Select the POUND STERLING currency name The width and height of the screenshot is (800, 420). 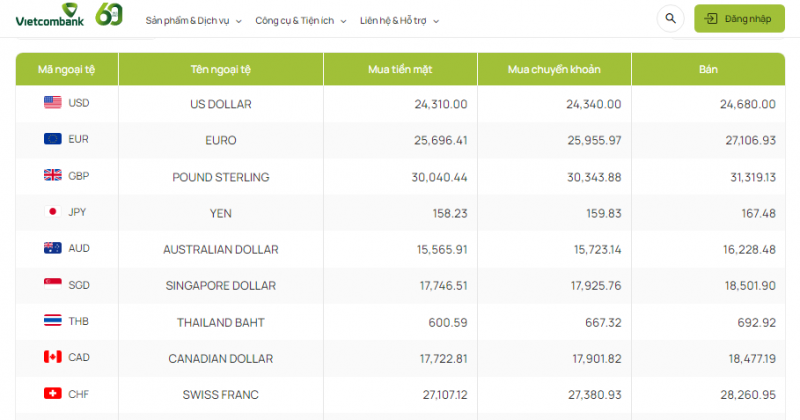tap(221, 177)
